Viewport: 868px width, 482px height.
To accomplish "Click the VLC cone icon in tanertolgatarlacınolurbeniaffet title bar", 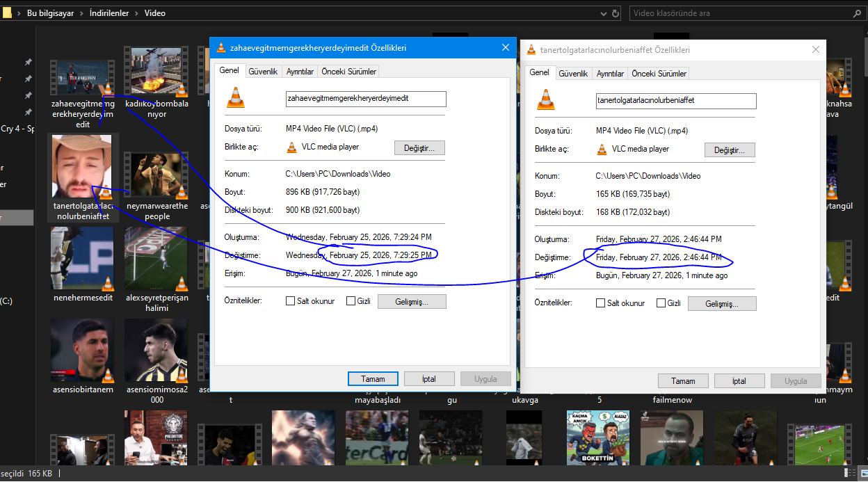I will tap(531, 50).
